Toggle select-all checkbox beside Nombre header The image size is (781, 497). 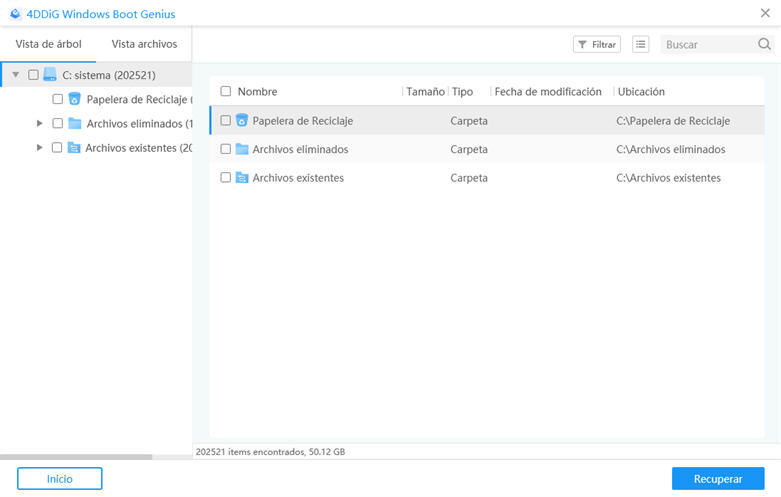coord(226,91)
